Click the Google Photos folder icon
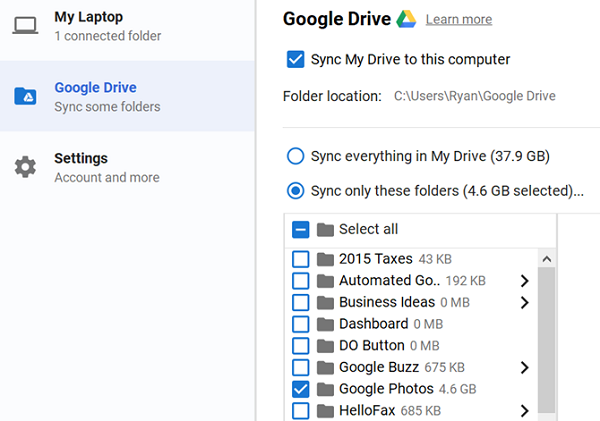The width and height of the screenshot is (600, 421). point(325,389)
